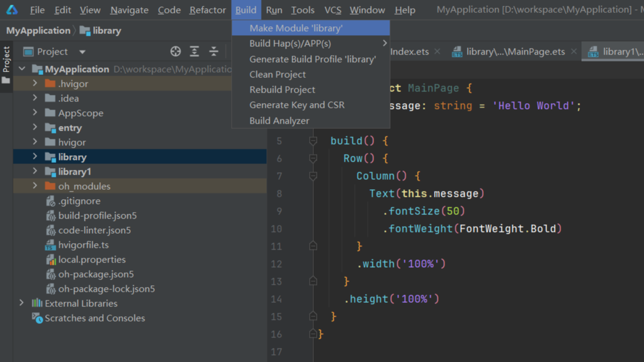Toggle fold end marker at line 13
Screen dimensions: 644x362
coord(313,281)
